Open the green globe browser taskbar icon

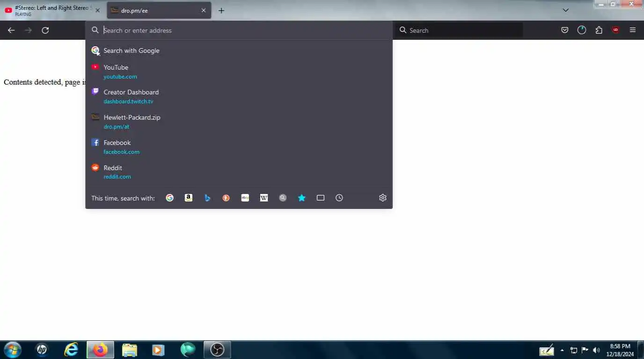pos(188,350)
